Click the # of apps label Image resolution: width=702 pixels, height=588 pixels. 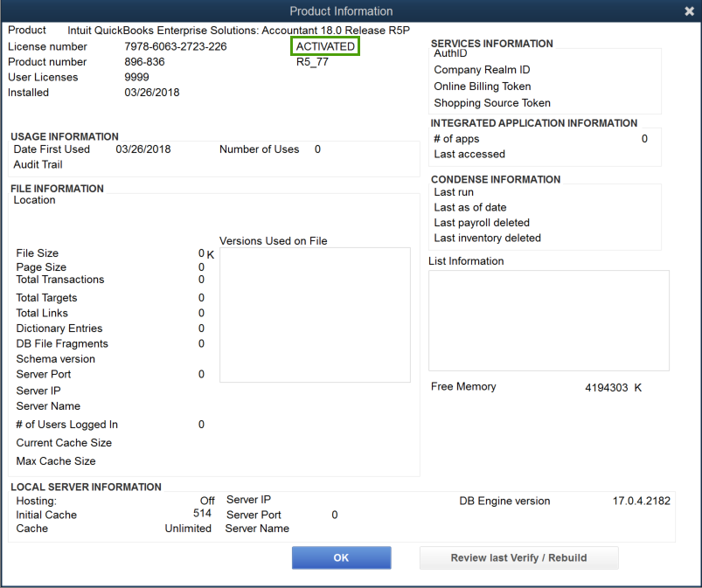pyautogui.click(x=456, y=139)
